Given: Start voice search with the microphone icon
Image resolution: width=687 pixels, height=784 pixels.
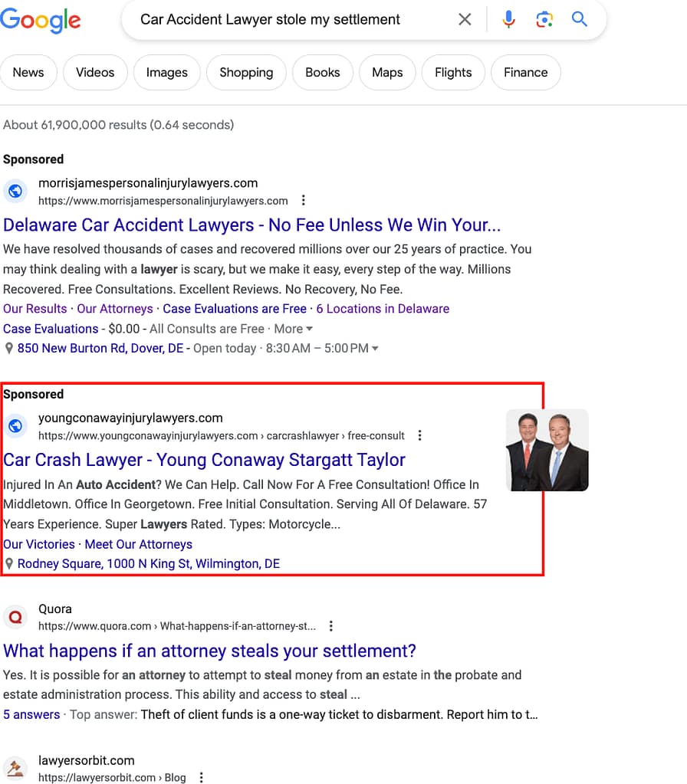Looking at the screenshot, I should pos(508,19).
